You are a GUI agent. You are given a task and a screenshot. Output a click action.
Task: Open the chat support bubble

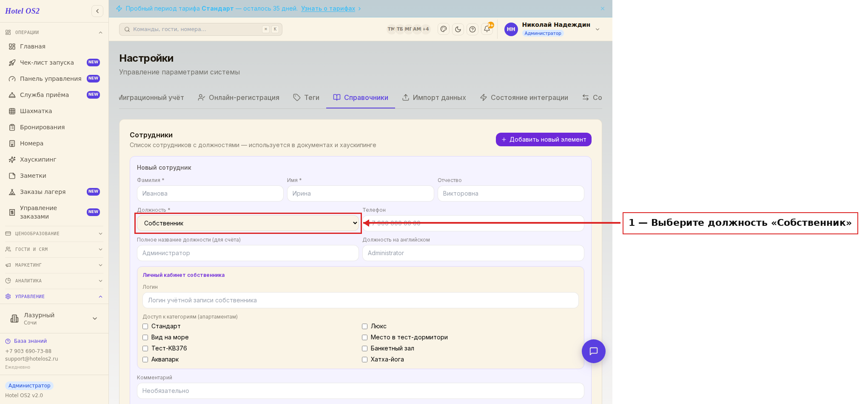593,351
